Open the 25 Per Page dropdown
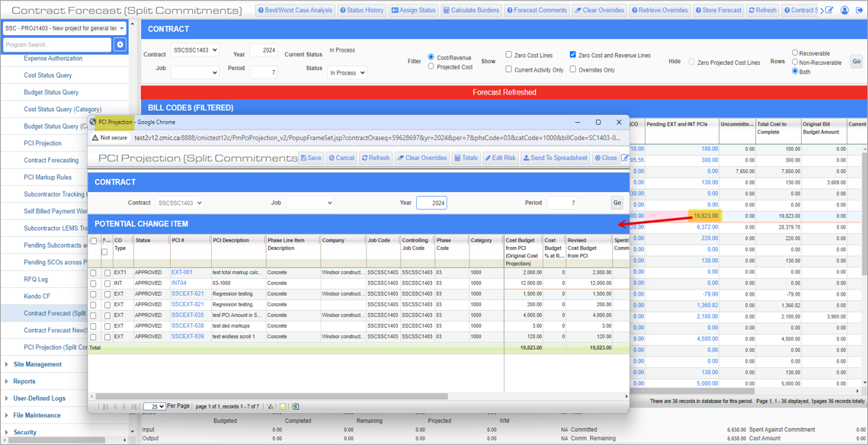 [x=155, y=407]
